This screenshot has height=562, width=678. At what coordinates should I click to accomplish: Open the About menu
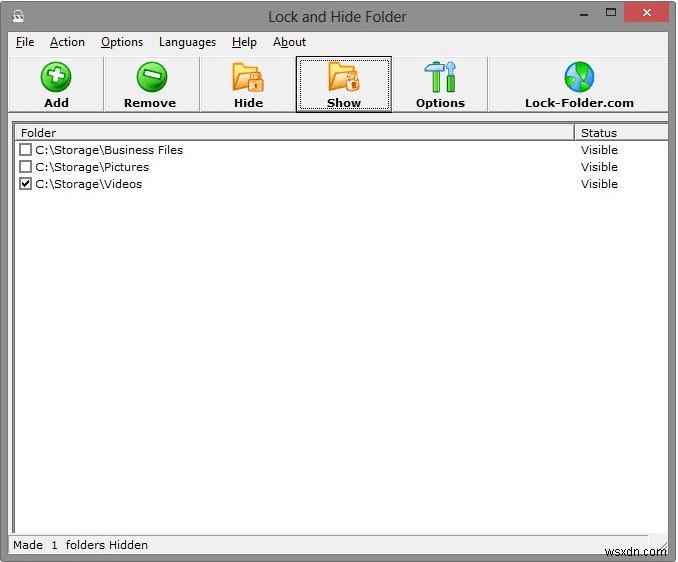289,42
